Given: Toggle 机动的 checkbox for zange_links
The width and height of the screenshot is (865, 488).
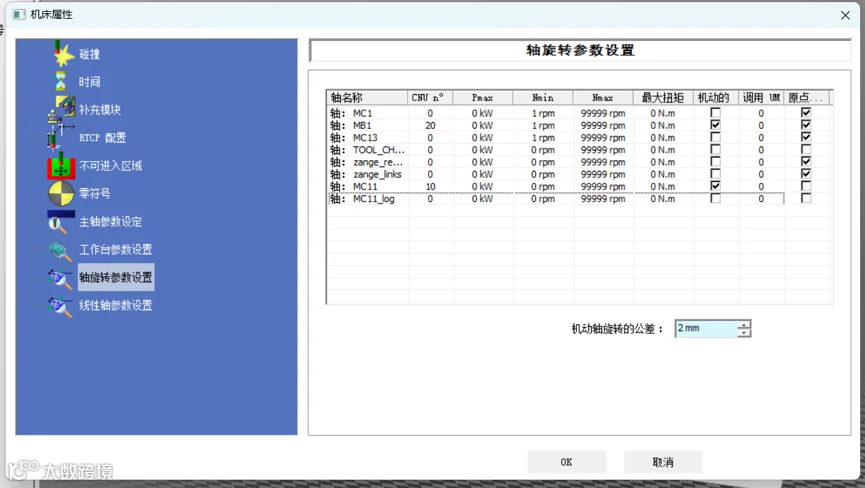Looking at the screenshot, I should coord(716,174).
